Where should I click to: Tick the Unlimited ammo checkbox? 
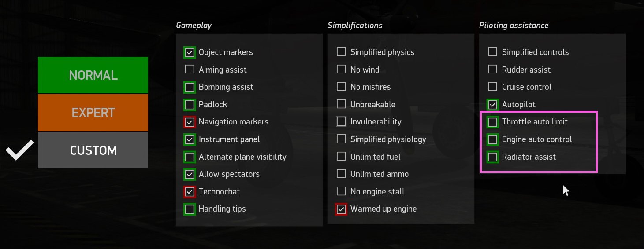(x=341, y=174)
